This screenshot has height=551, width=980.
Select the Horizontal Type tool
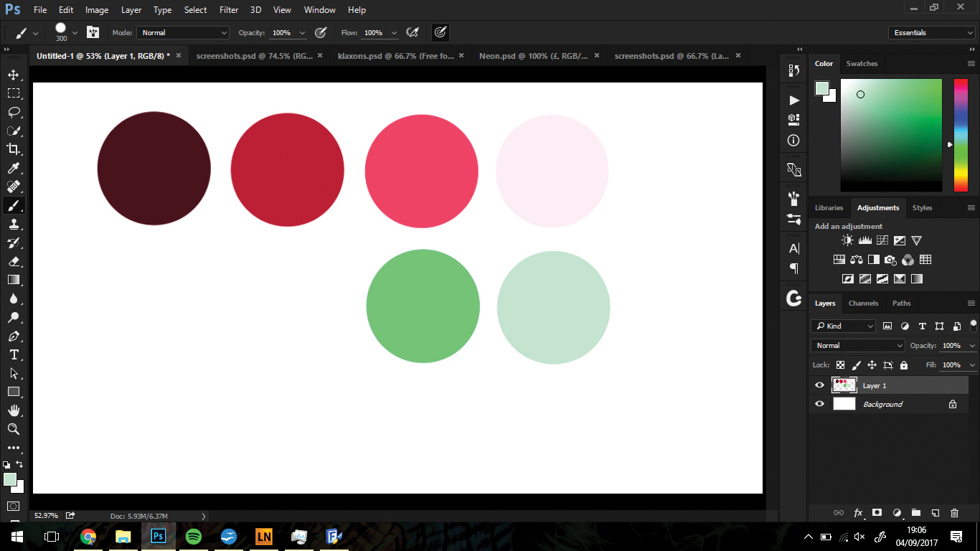pyautogui.click(x=13, y=354)
